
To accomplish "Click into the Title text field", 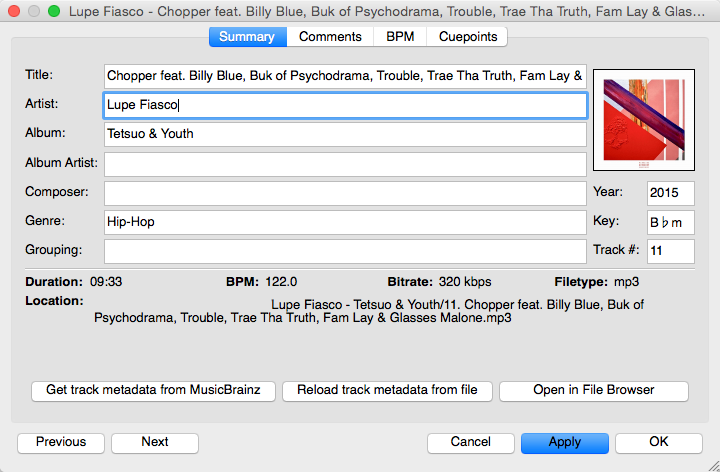I will 345,76.
